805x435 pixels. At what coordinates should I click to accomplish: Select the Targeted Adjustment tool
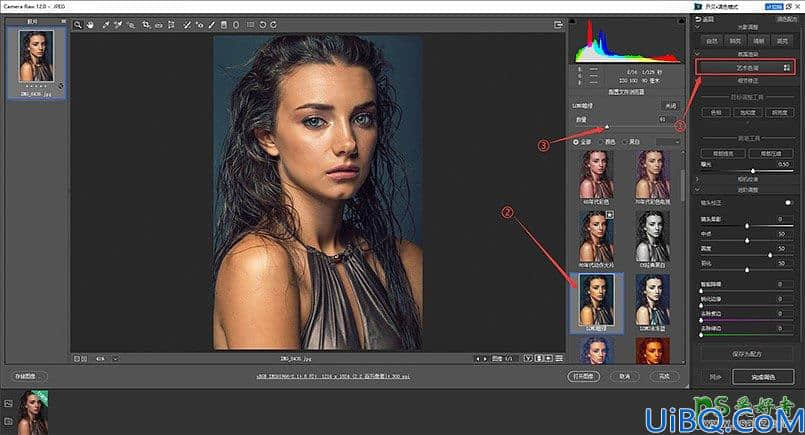coord(131,25)
